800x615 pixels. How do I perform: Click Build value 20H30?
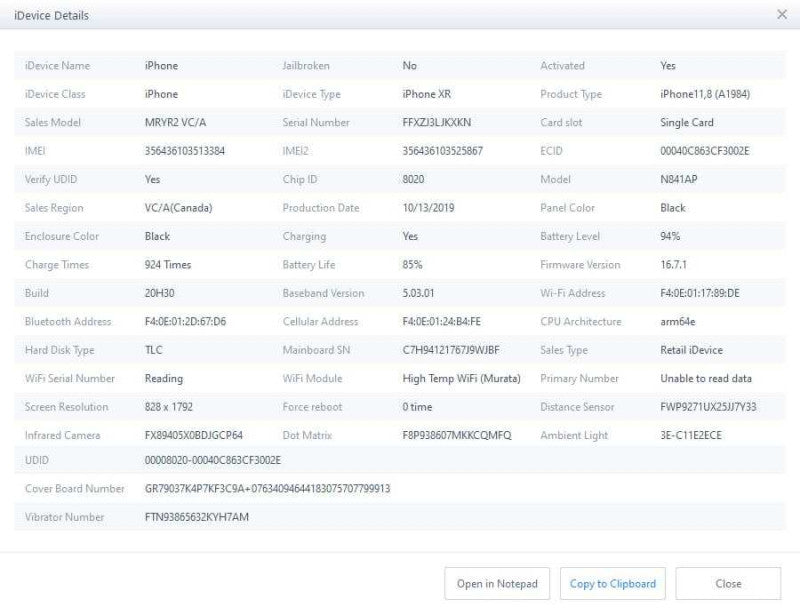coord(160,293)
